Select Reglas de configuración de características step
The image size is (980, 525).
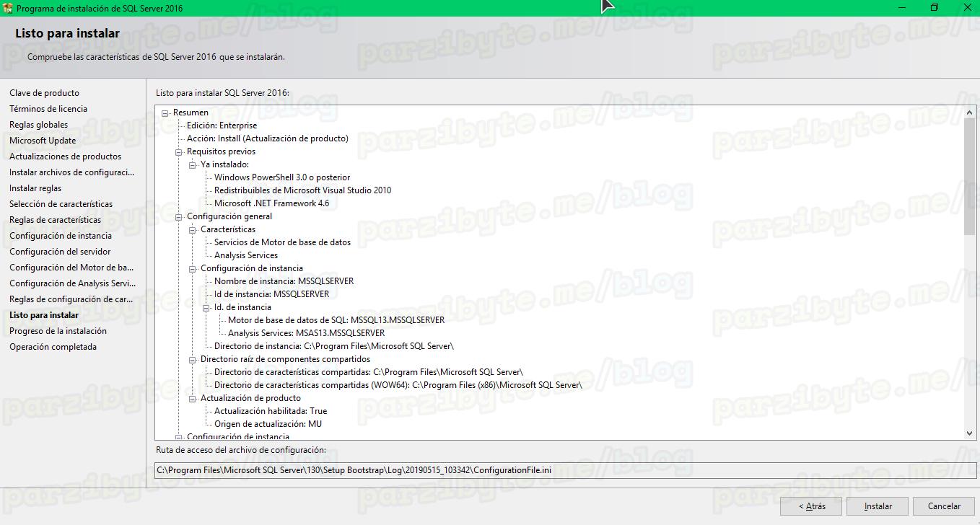(x=71, y=299)
